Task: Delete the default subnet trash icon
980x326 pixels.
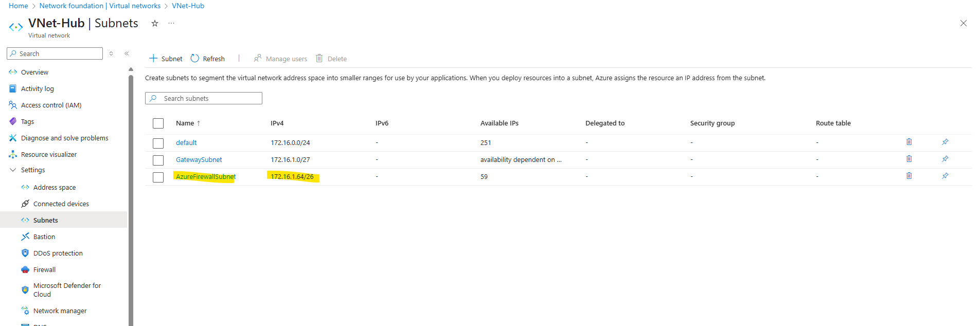Action: point(909,142)
